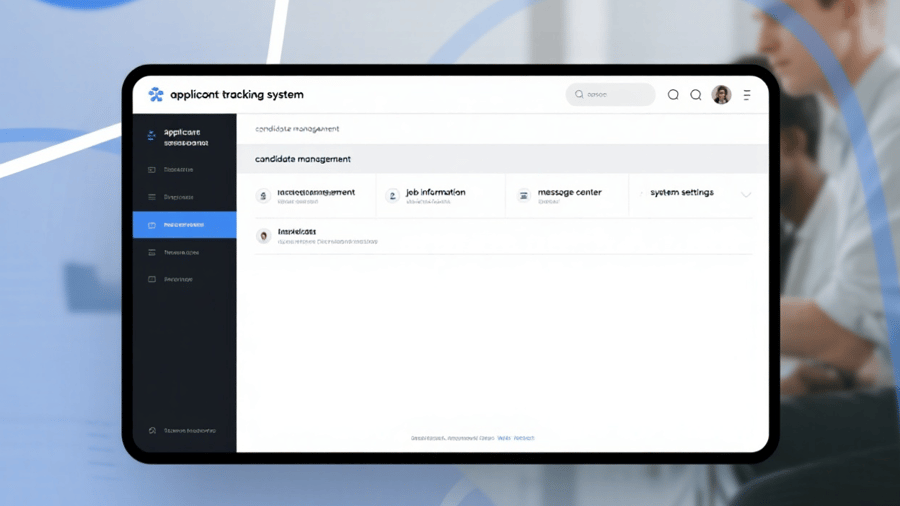Click the applicant tracking system logo

(x=156, y=95)
